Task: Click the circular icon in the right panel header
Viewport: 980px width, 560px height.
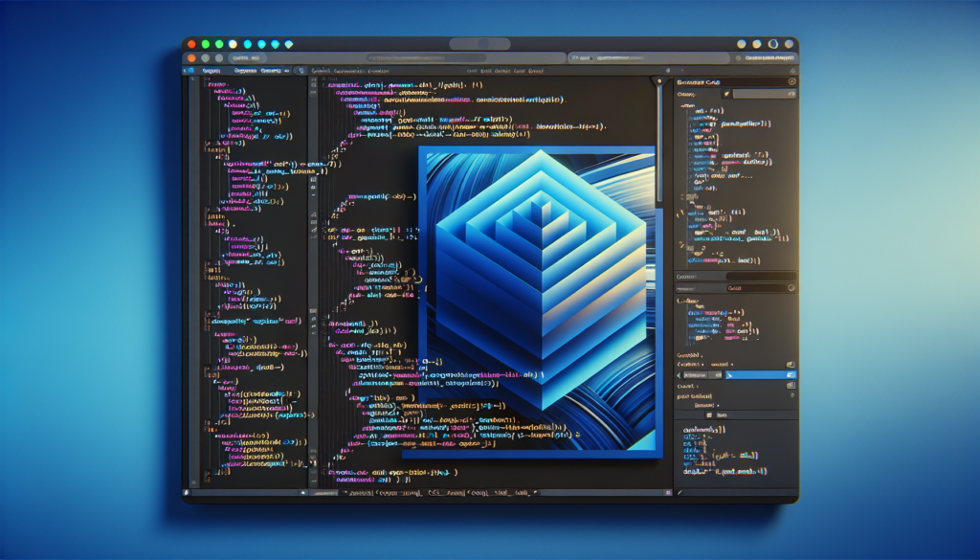Action: click(x=791, y=81)
